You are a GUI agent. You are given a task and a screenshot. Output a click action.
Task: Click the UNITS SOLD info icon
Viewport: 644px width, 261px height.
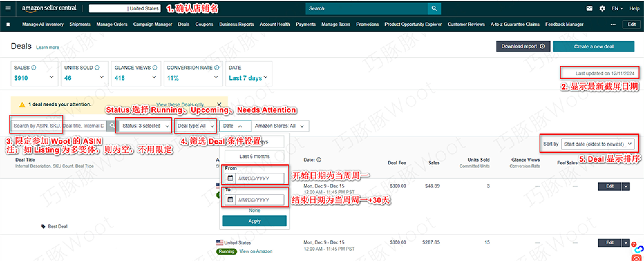pyautogui.click(x=97, y=68)
